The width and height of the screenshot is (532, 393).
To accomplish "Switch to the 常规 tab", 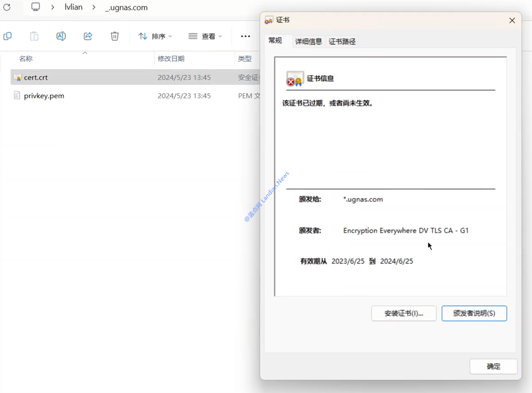I will click(x=275, y=41).
